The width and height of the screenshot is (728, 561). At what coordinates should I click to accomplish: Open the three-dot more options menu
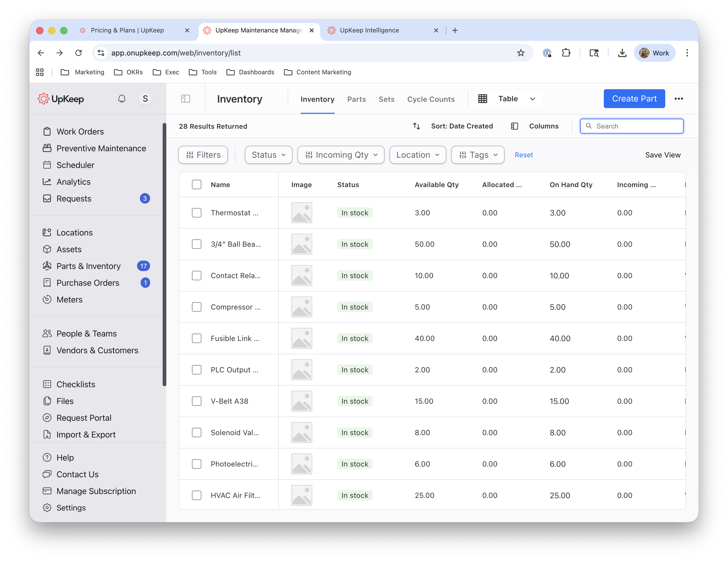[678, 99]
